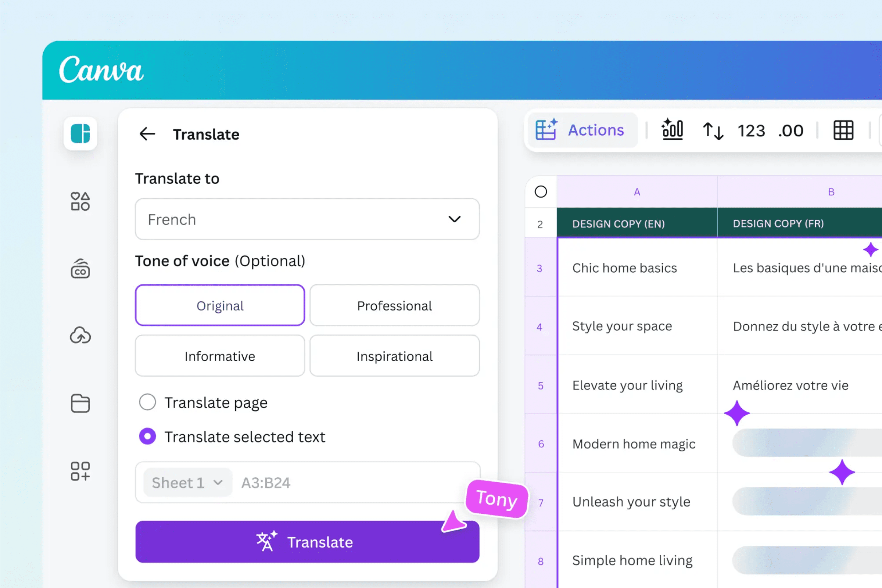Select the Translate page radio option

tap(147, 402)
